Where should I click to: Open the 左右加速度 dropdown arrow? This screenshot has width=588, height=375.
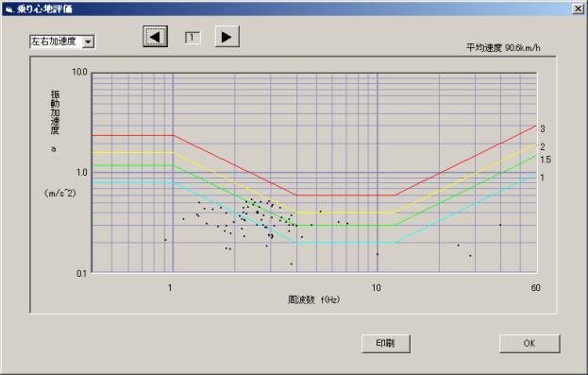88,42
